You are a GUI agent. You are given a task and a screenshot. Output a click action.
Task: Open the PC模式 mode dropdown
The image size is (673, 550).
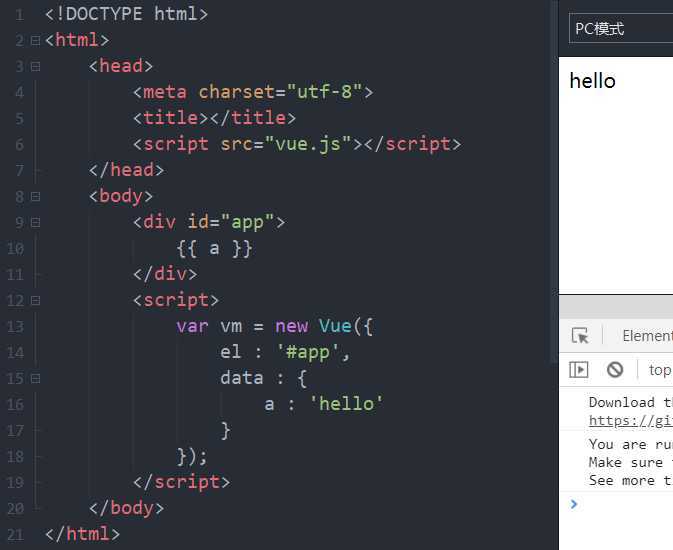click(x=621, y=28)
